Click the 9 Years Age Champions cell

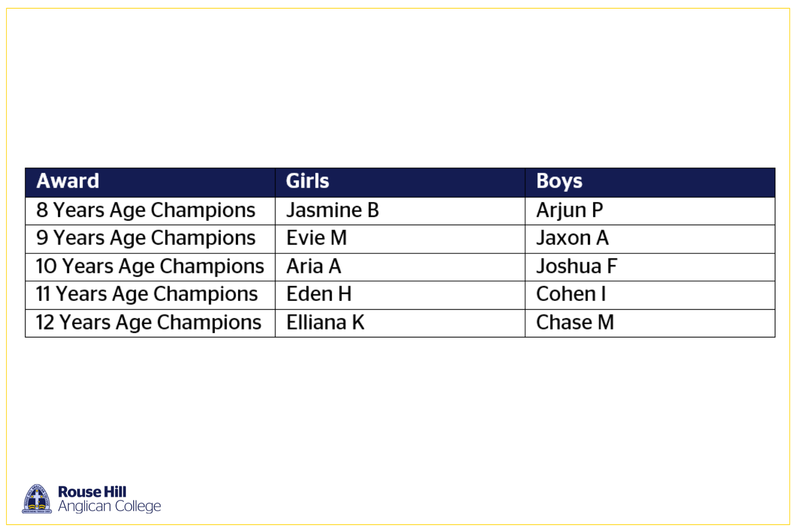coord(150,239)
